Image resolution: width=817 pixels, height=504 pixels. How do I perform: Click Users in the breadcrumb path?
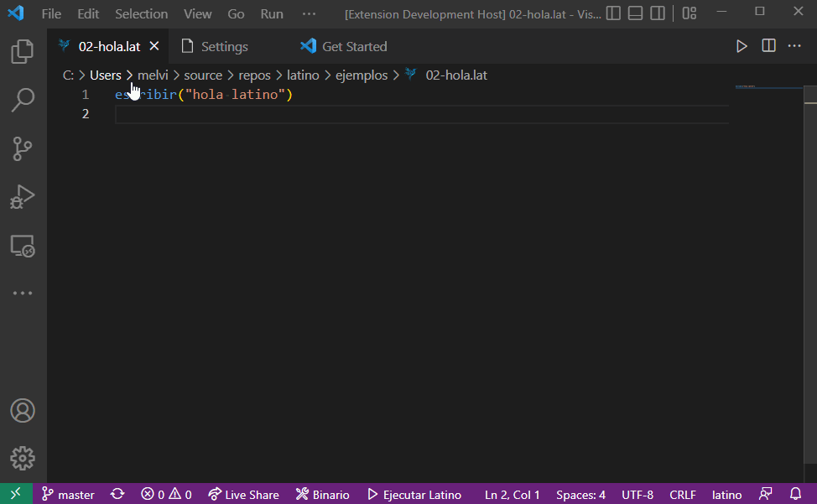click(x=105, y=75)
